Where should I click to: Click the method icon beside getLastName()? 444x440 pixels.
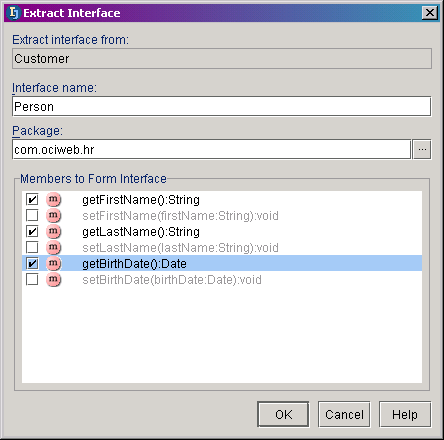tap(53, 231)
